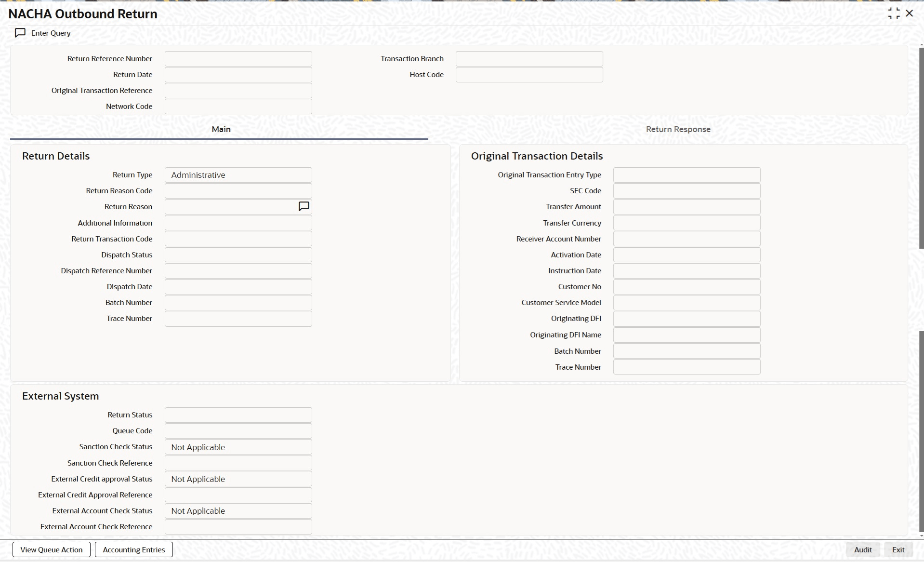Focus the Receiver Account Number field
924x562 pixels.
coord(687,239)
